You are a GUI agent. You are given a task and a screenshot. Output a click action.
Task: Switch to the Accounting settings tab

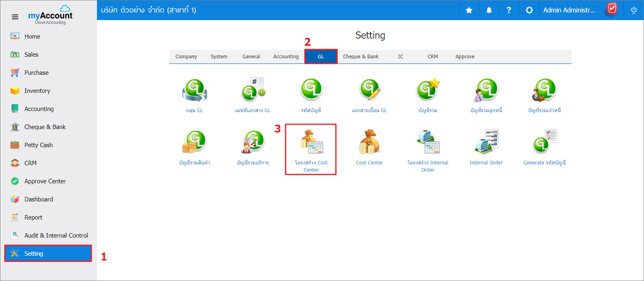tap(286, 57)
